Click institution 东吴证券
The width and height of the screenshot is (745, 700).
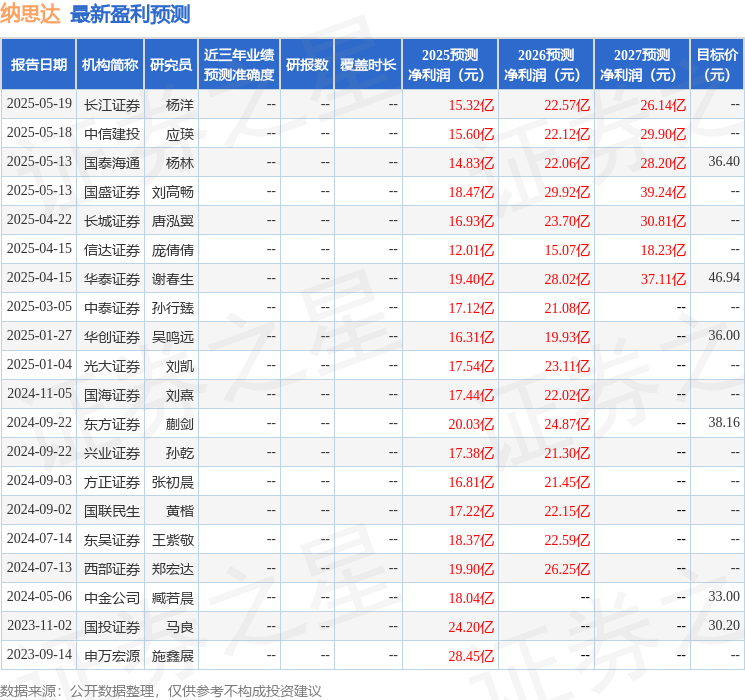pos(112,540)
